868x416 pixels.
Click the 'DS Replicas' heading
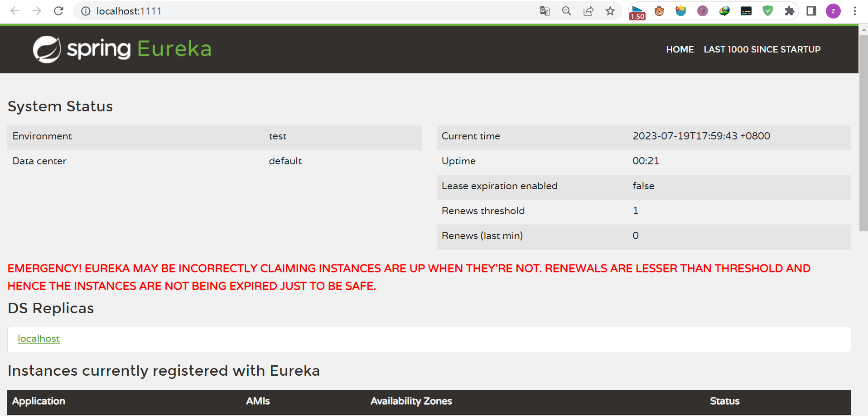[x=51, y=308]
